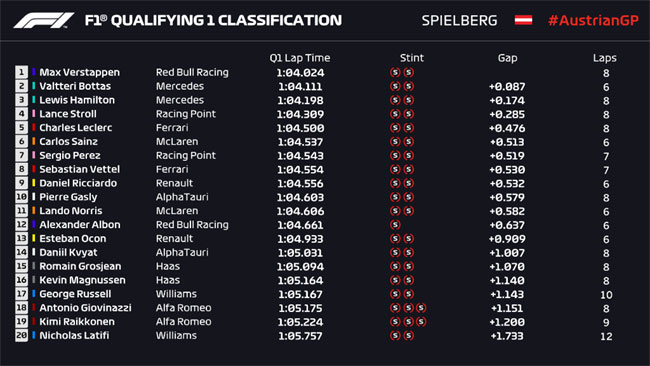Click the #AustrianGP hashtag
Viewport: 650px width, 366px height.
click(x=593, y=20)
